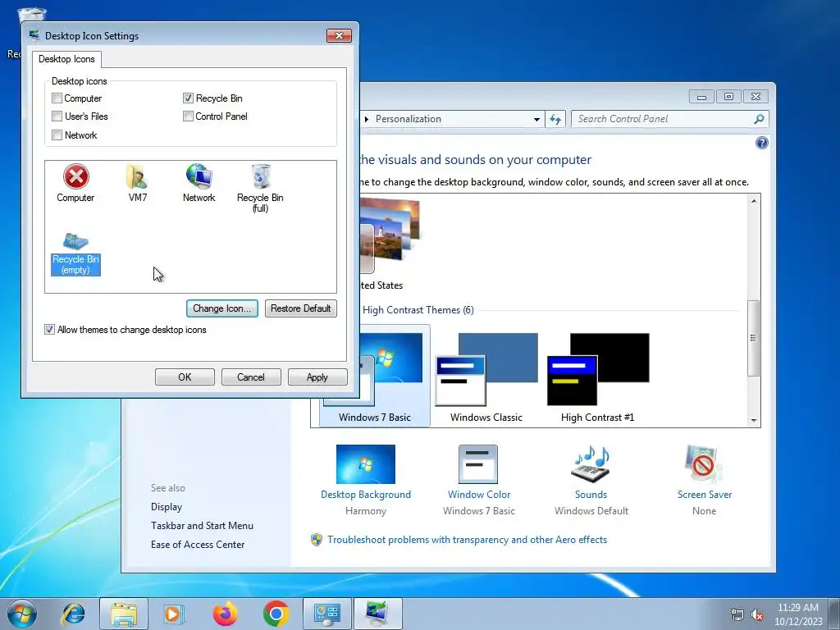The height and width of the screenshot is (630, 840).
Task: Click the Desktop Background text link
Action: [366, 495]
